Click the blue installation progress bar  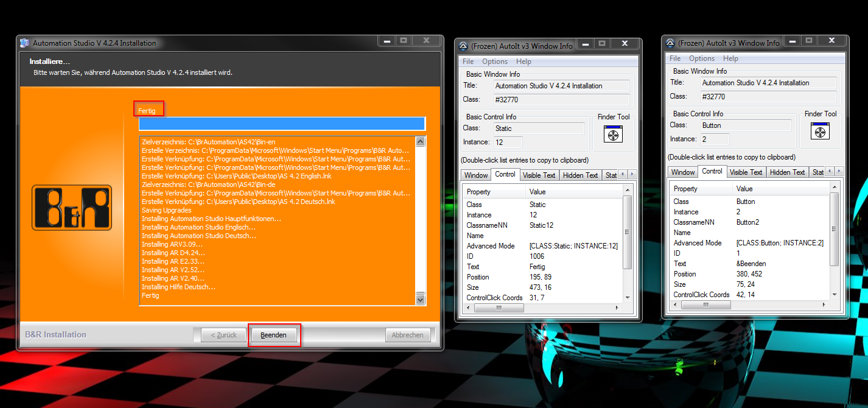click(x=282, y=124)
